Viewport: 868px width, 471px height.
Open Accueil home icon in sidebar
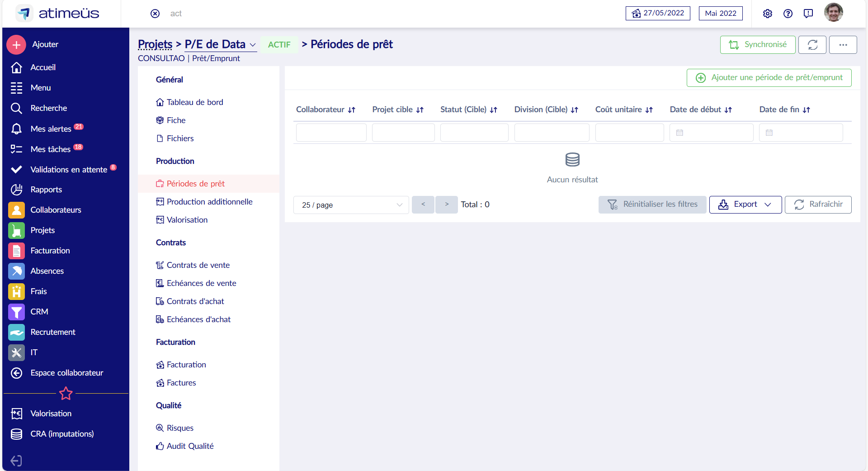pos(16,67)
